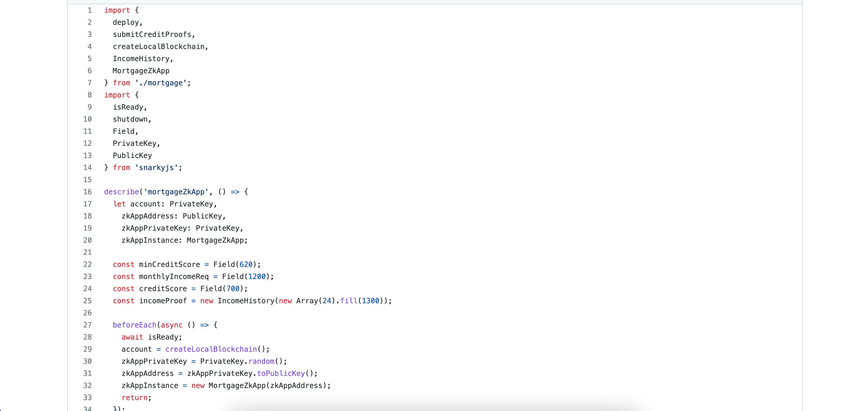Click the number 1300
This screenshot has width=868, height=411.
tap(370, 301)
